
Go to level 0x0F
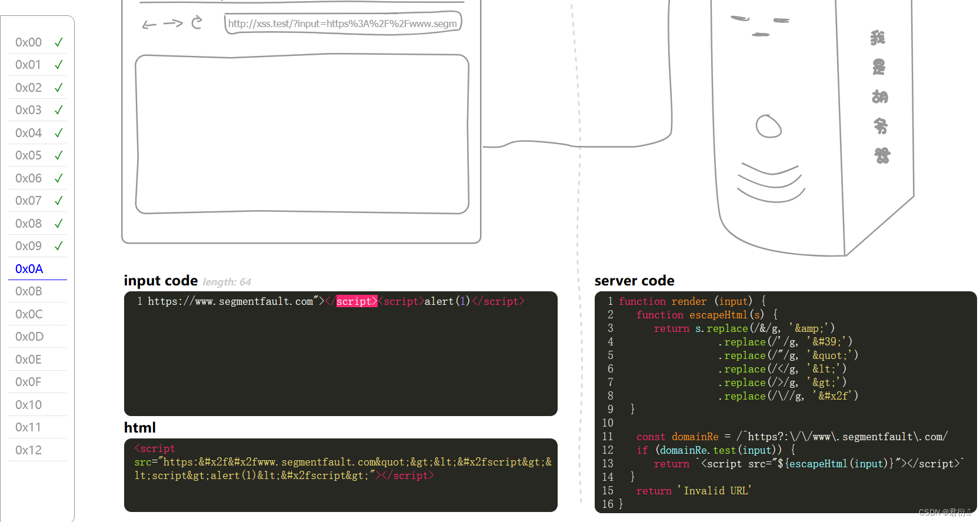38,382
